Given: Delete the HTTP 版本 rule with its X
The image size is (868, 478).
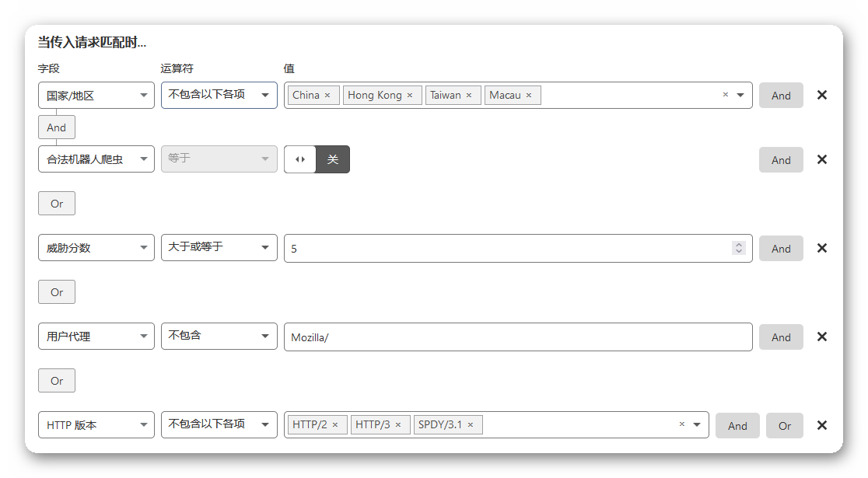Looking at the screenshot, I should pyautogui.click(x=821, y=424).
